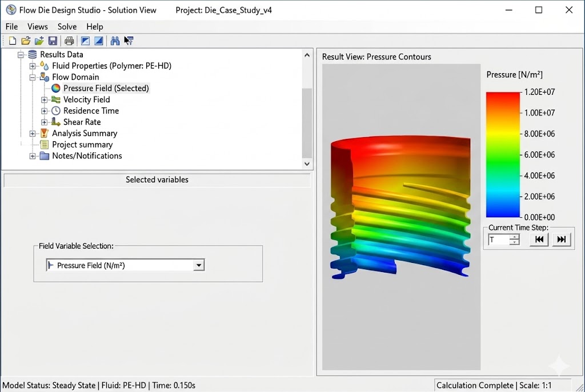This screenshot has height=392, width=585.
Task: Expand the Notes/Notifications node
Action: pos(33,156)
